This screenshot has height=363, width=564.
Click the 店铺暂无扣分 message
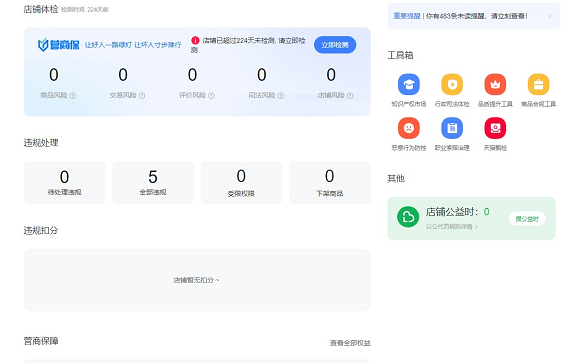pos(196,280)
